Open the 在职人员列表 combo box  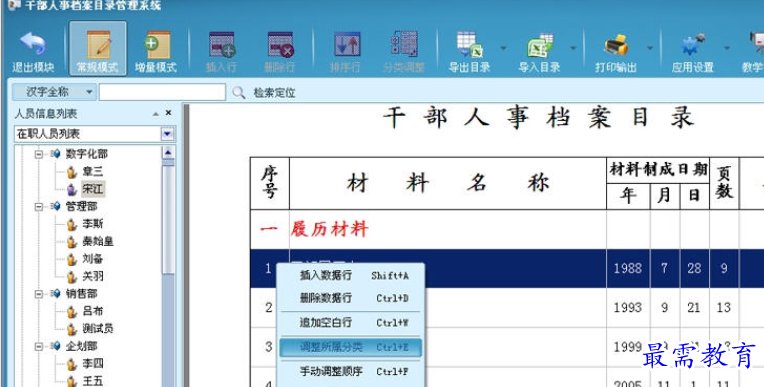95,134
